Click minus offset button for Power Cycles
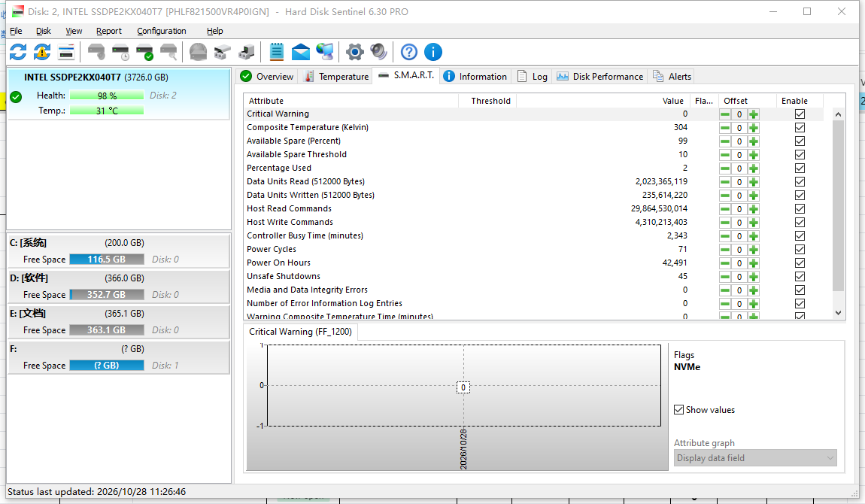Viewport: 865px width, 504px height. pyautogui.click(x=725, y=249)
